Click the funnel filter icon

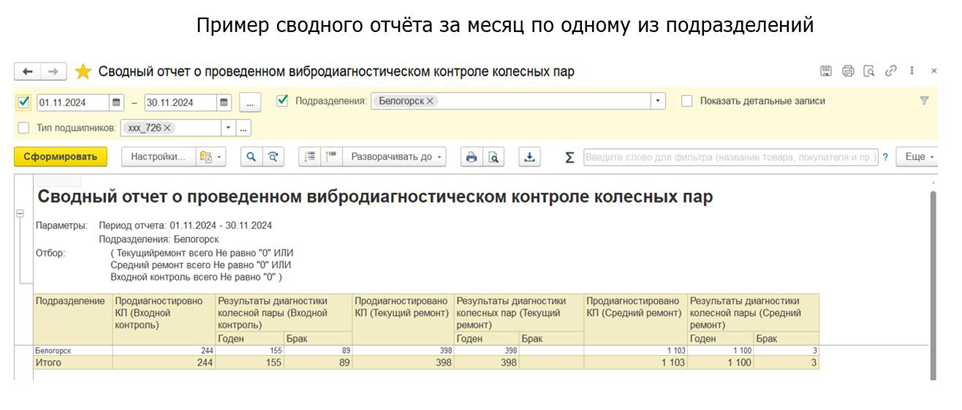coord(924,101)
